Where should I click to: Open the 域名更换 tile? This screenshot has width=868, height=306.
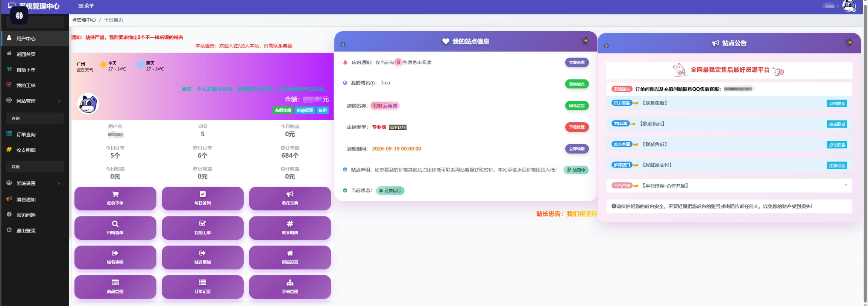[x=115, y=257]
